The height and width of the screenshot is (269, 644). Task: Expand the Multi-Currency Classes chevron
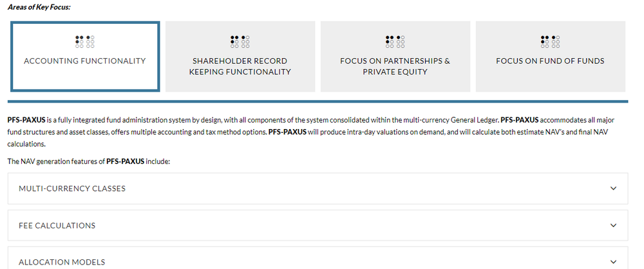click(613, 188)
